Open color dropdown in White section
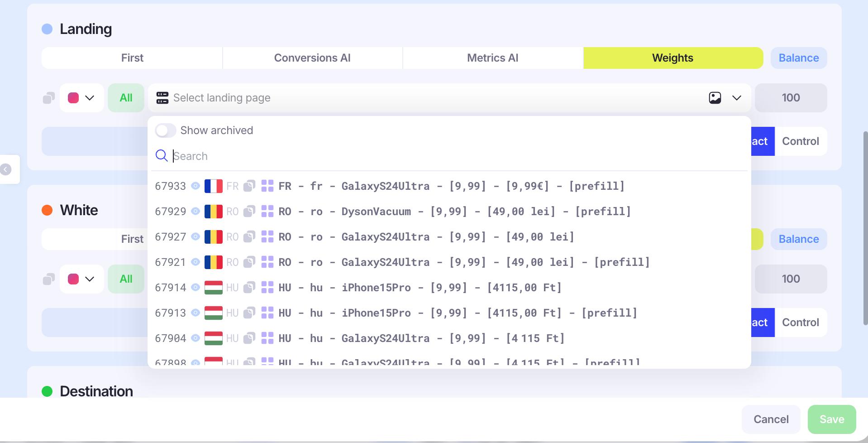This screenshot has width=868, height=443. tap(82, 279)
